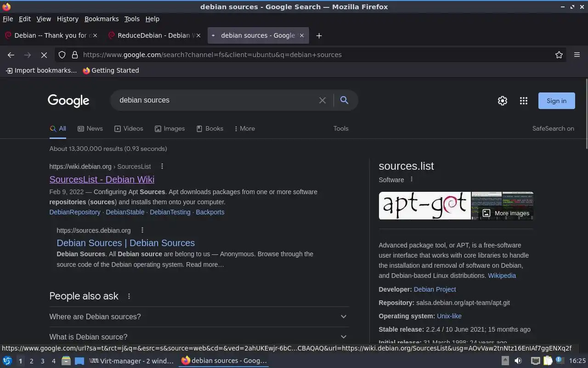Open sources.list panel options dots

[412, 179]
